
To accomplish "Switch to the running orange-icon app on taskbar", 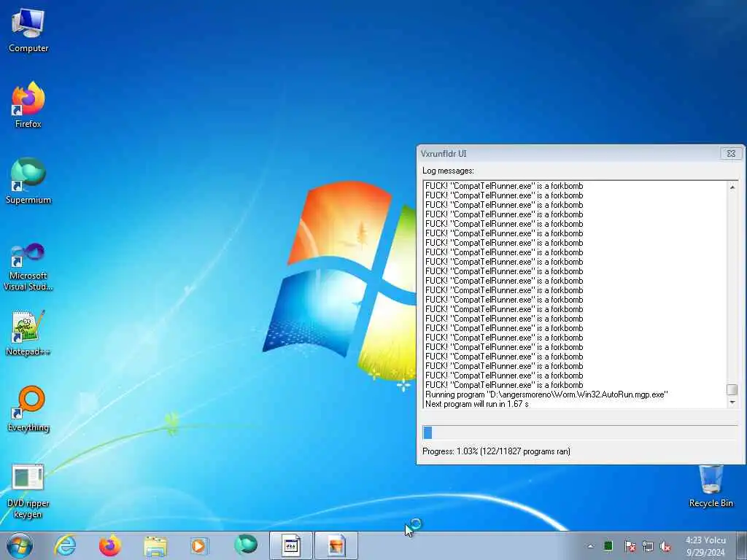I will coord(336,545).
